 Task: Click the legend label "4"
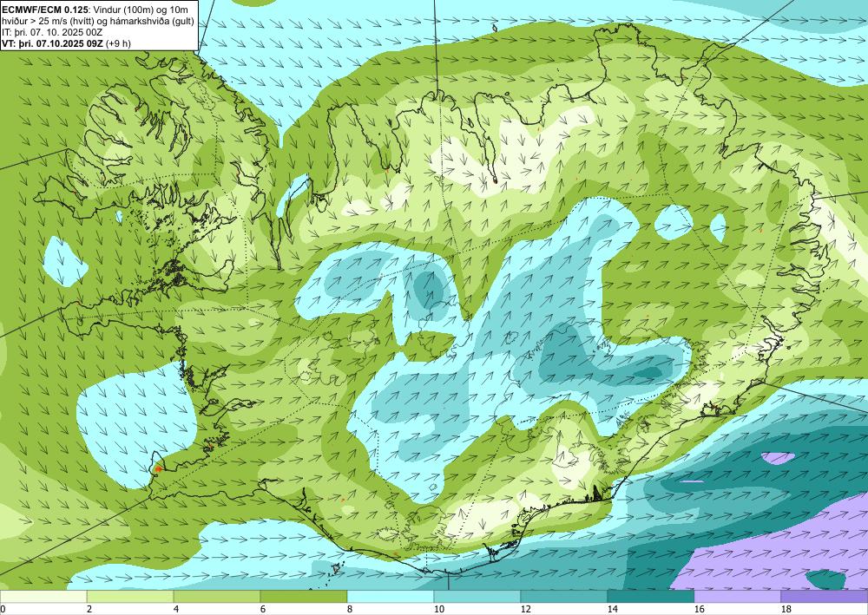(176, 609)
